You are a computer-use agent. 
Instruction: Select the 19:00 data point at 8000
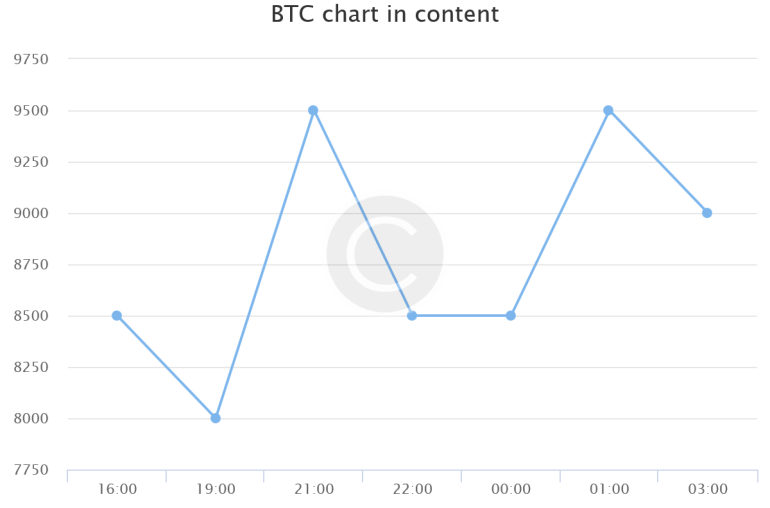215,418
